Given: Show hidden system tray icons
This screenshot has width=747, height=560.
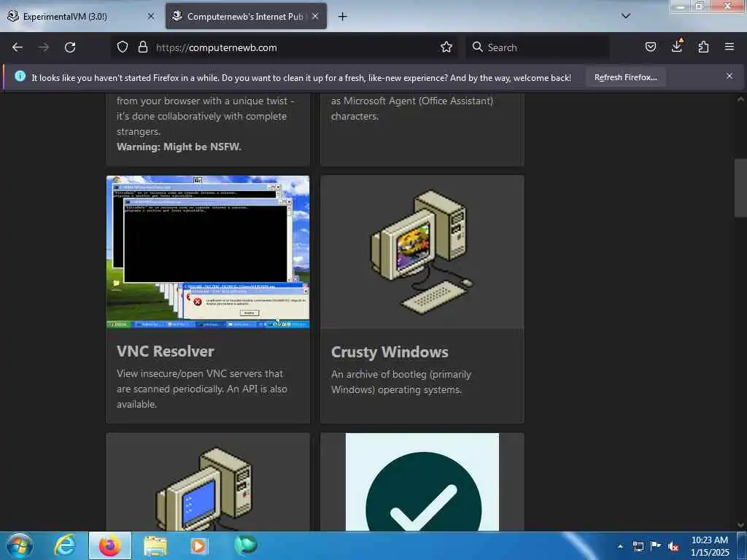Looking at the screenshot, I should tap(620, 546).
